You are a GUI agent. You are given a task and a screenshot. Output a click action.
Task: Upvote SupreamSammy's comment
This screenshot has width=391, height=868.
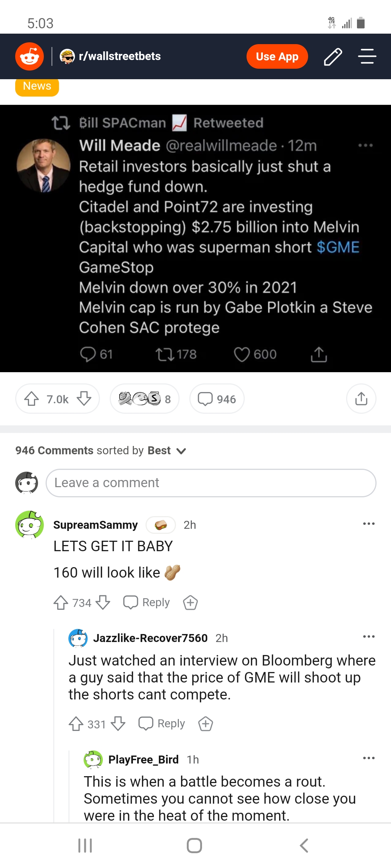(61, 603)
